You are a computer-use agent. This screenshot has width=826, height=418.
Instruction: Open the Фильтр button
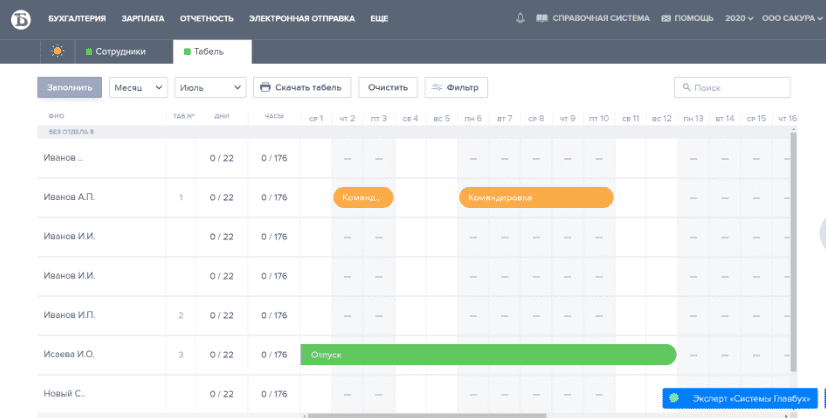coord(456,88)
